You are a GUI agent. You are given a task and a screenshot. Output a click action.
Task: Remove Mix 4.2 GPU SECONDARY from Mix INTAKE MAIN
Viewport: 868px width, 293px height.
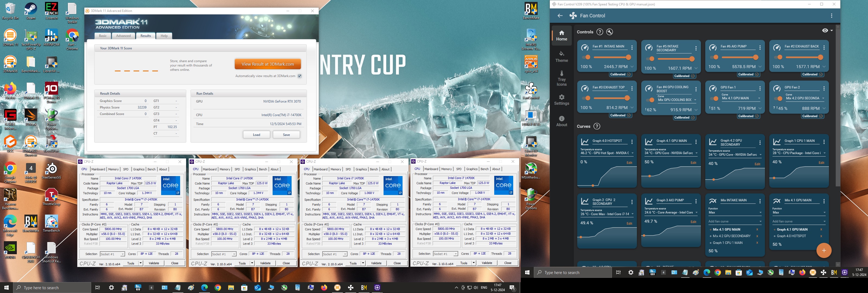(x=757, y=236)
